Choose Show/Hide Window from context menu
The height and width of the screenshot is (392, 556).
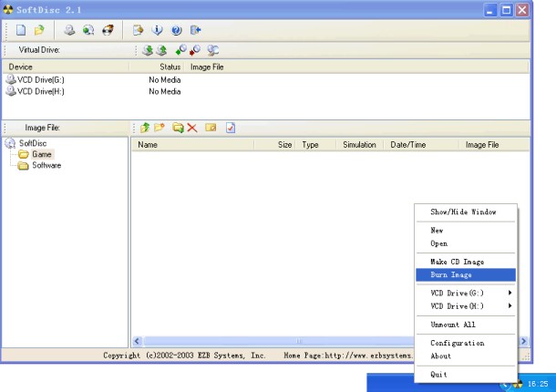click(466, 211)
